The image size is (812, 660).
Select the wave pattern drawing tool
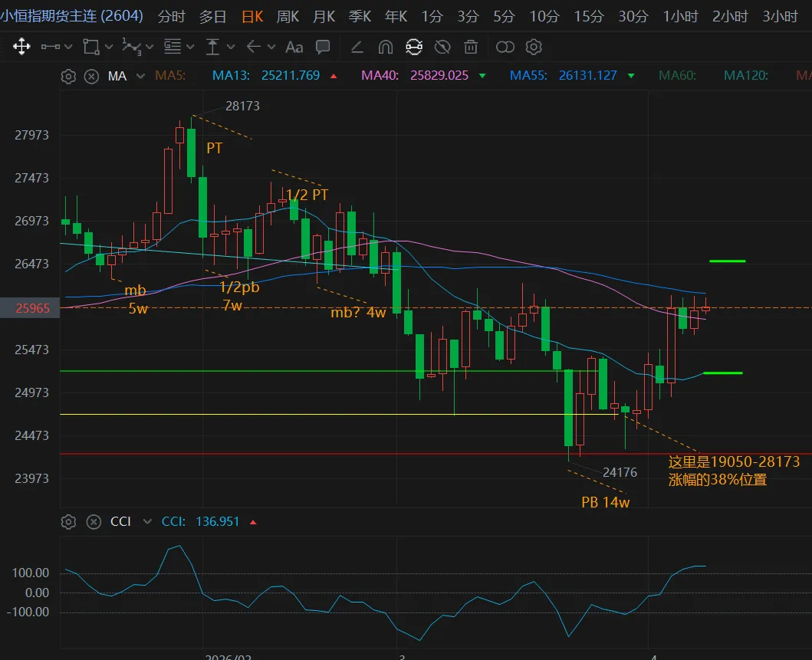click(x=132, y=47)
